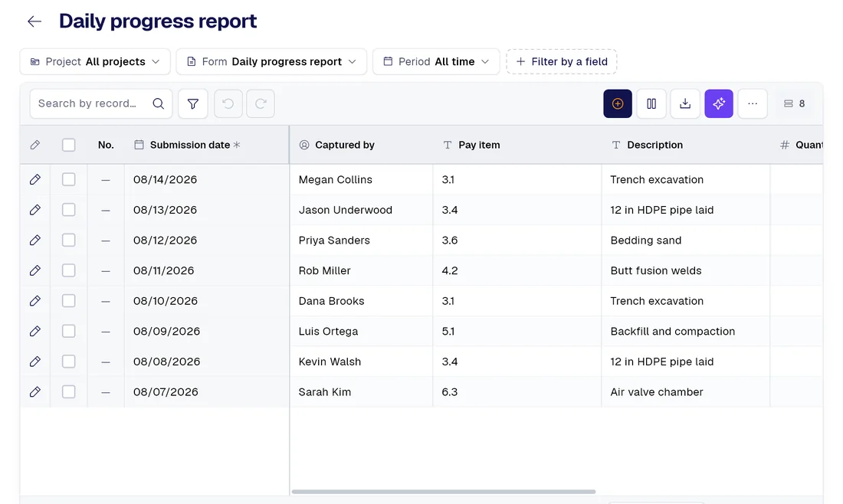Check the 08/08/2026 row checkbox
This screenshot has height=504, width=843.
(69, 362)
